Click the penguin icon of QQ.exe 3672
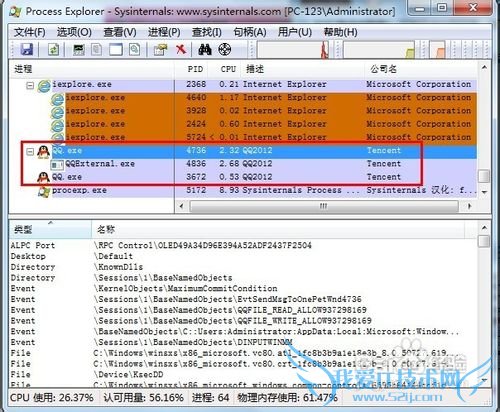The width and height of the screenshot is (500, 412). tap(43, 177)
